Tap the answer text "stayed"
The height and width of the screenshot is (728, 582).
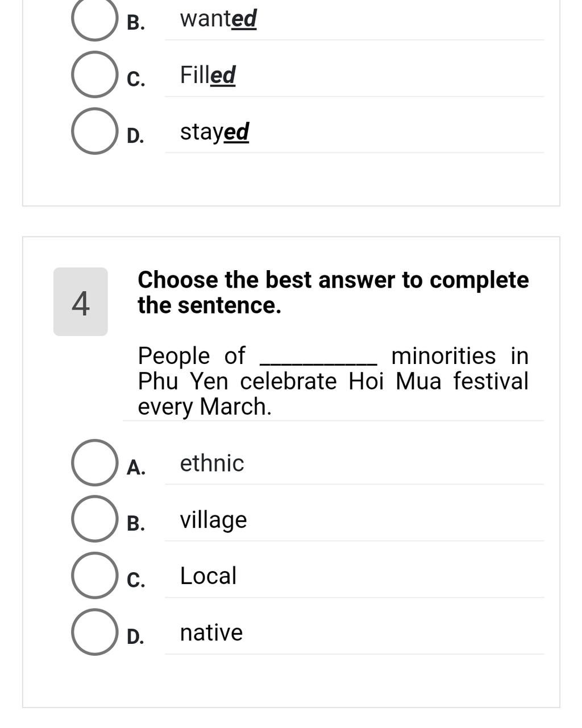(x=214, y=132)
